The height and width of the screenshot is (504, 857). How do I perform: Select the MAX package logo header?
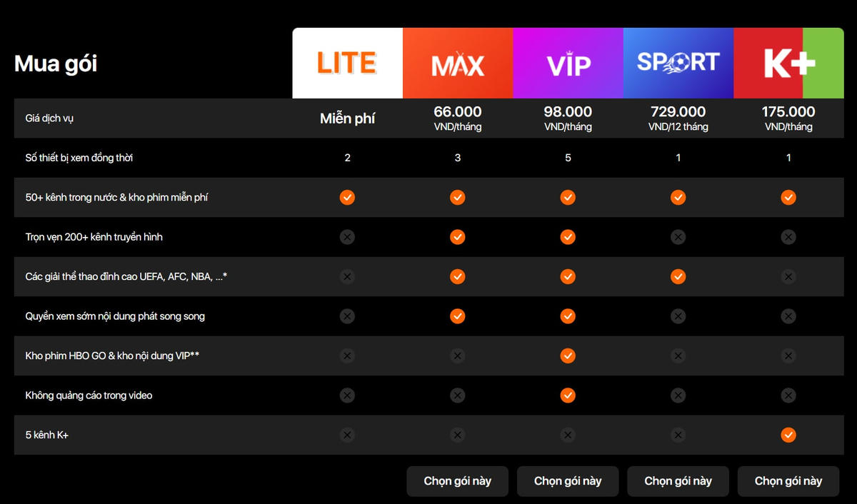[x=458, y=63]
